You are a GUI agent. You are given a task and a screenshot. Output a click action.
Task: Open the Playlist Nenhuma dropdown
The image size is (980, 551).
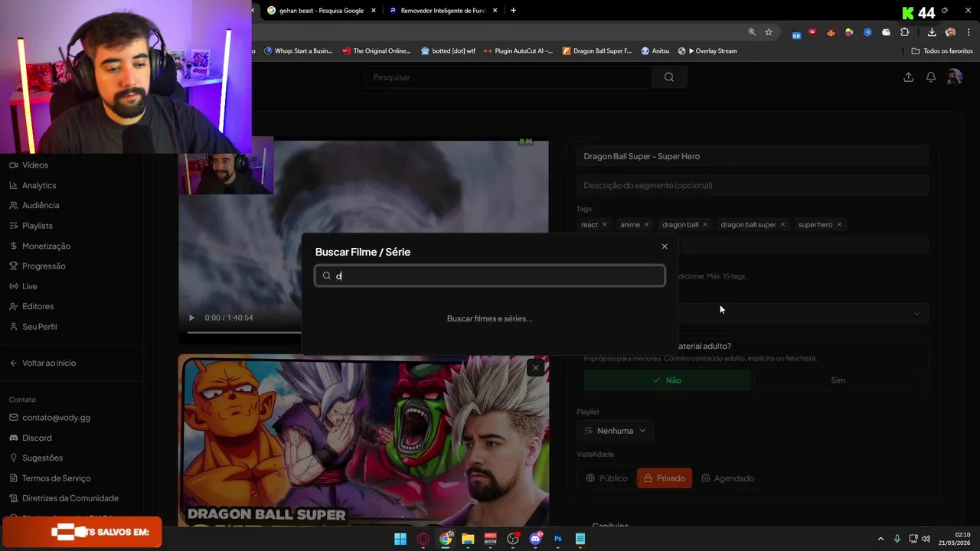[x=616, y=431]
